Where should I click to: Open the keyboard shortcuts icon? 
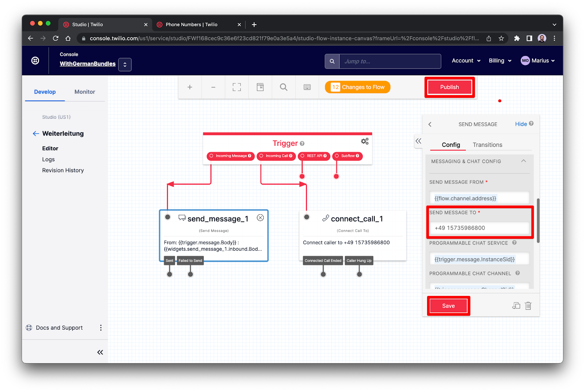coord(307,87)
